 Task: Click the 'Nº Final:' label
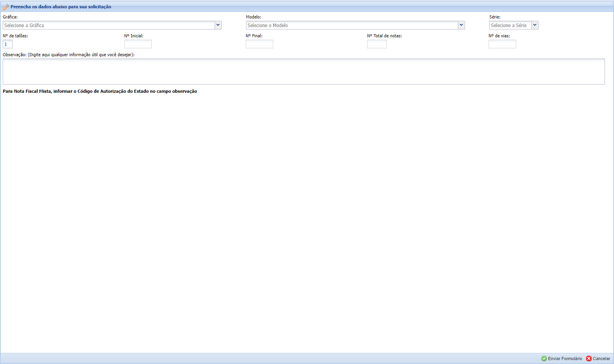point(254,36)
